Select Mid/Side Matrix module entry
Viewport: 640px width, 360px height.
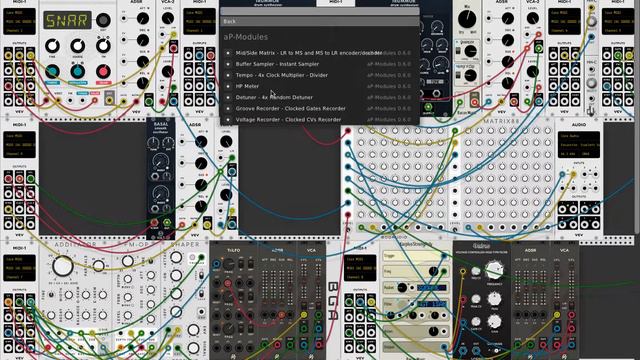319,53
